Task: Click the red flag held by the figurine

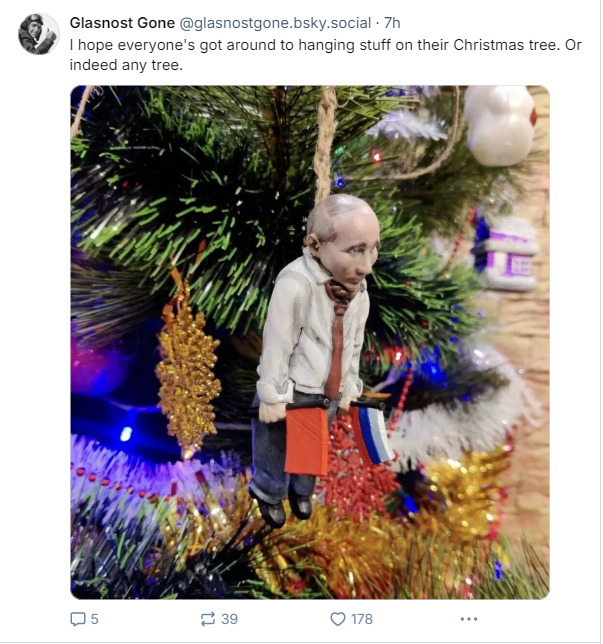Action: pos(306,442)
